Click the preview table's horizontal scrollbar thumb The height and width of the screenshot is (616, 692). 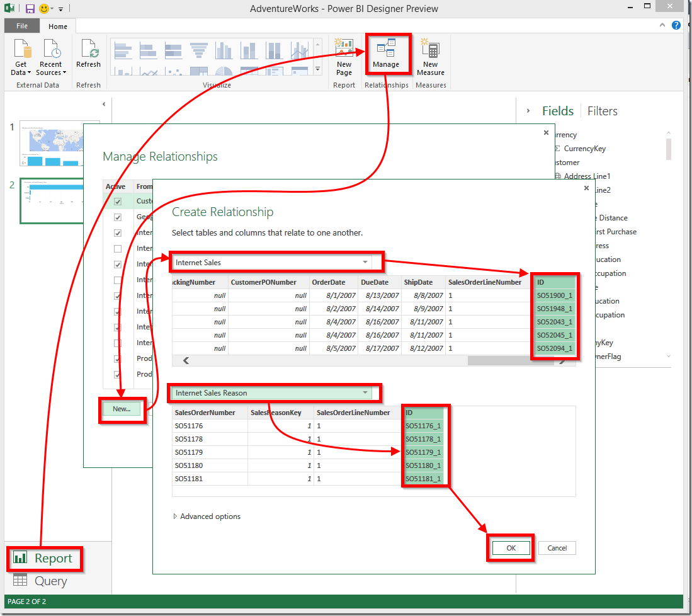511,361
